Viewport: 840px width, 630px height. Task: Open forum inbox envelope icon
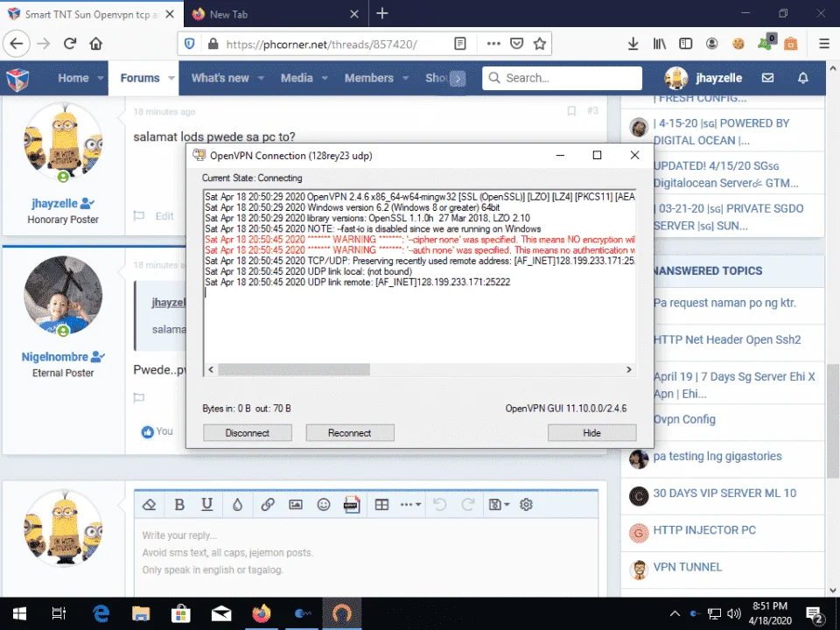tap(767, 78)
